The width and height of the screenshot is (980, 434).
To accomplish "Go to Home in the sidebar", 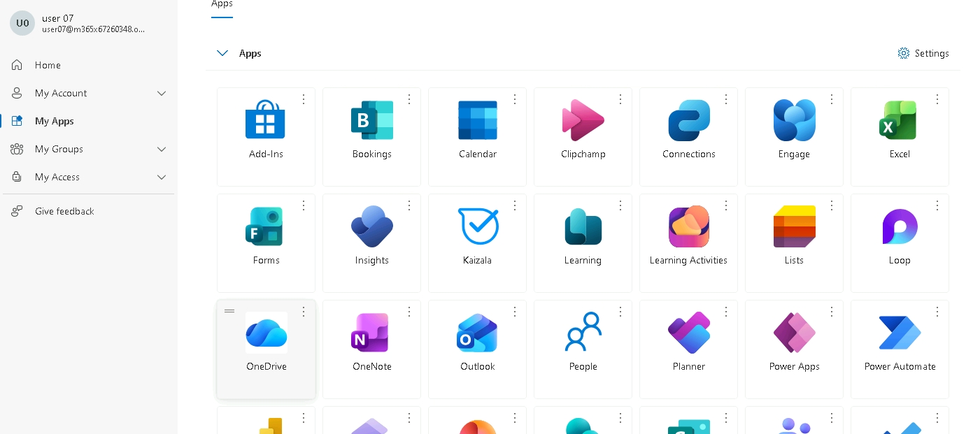I will coord(87,65).
